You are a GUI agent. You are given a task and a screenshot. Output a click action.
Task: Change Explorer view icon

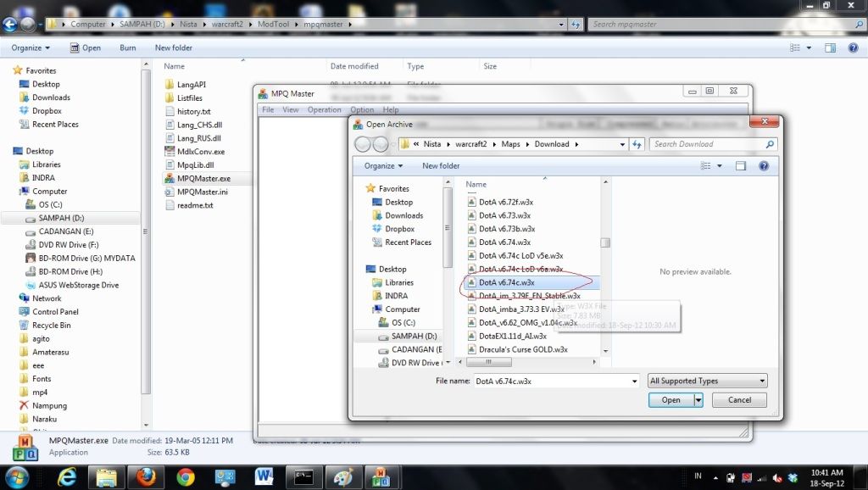pyautogui.click(x=795, y=47)
